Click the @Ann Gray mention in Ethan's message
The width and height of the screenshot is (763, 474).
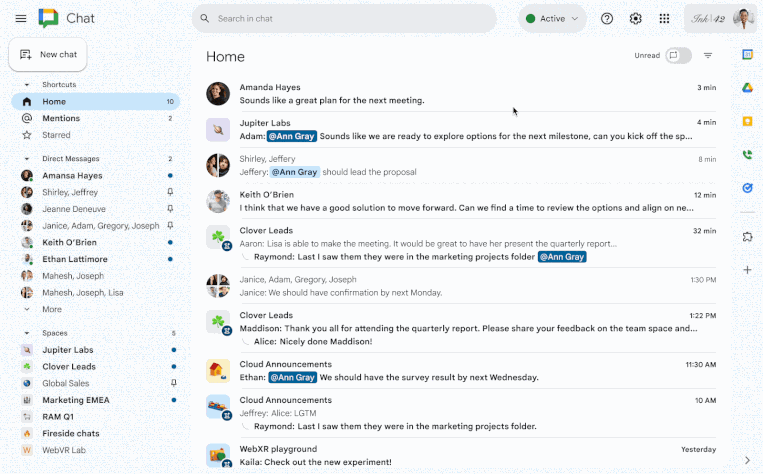(292, 378)
